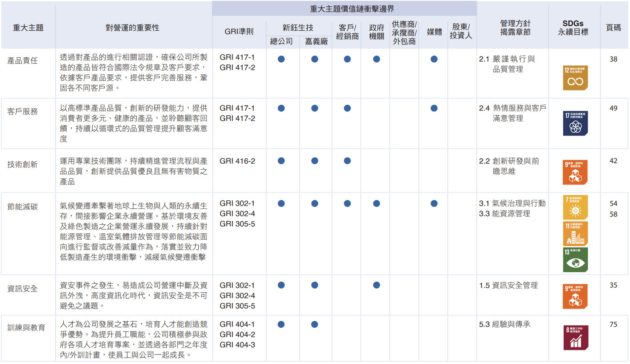
Task: Click 政府機關 dot in the 資訊安全 row
Action: click(376, 285)
